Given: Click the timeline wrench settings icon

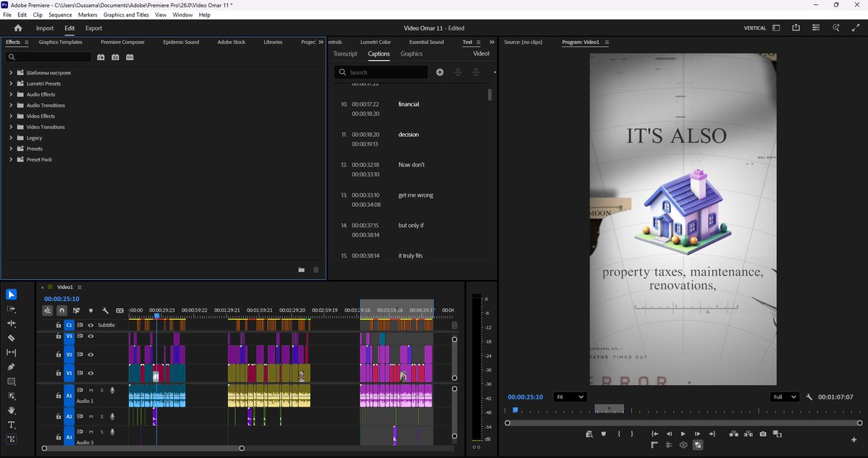Looking at the screenshot, I should (x=105, y=311).
